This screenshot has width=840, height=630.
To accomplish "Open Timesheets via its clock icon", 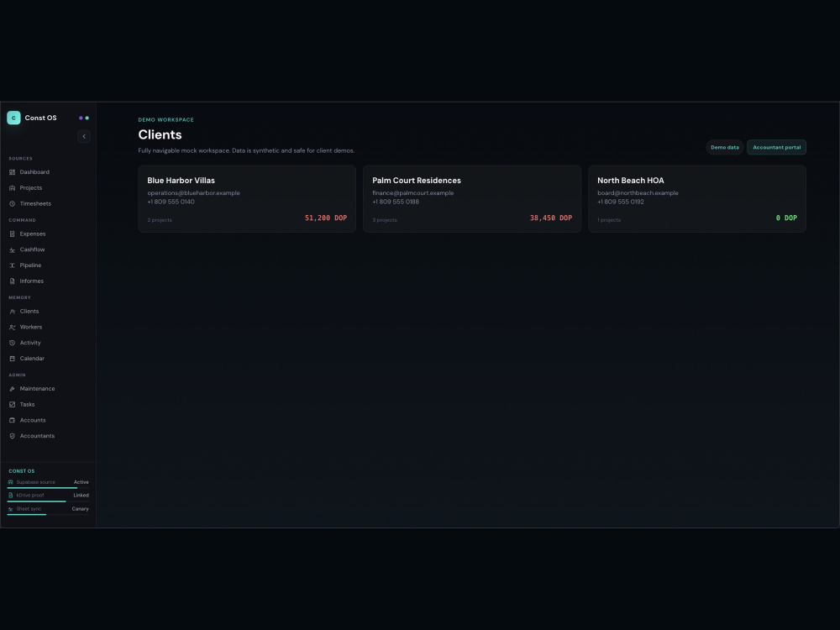I will click(13, 203).
